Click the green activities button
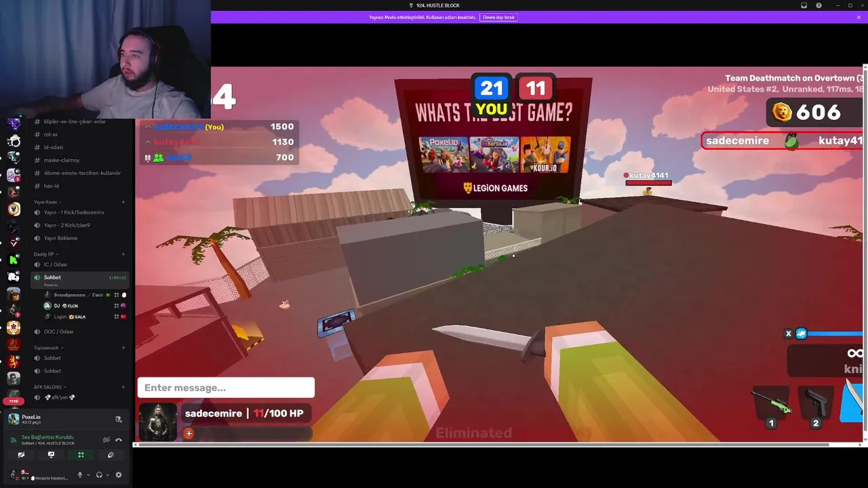This screenshot has width=868, height=488. (81, 455)
